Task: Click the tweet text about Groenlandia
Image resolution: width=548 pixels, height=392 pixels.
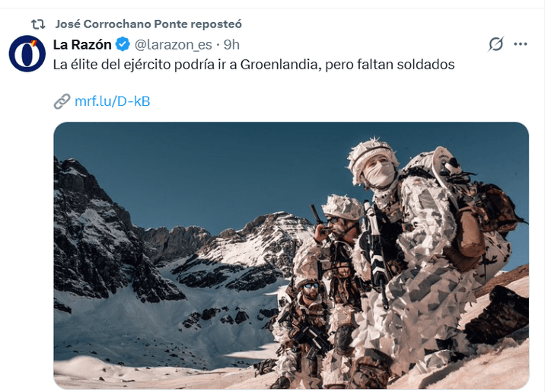Action: tap(253, 65)
